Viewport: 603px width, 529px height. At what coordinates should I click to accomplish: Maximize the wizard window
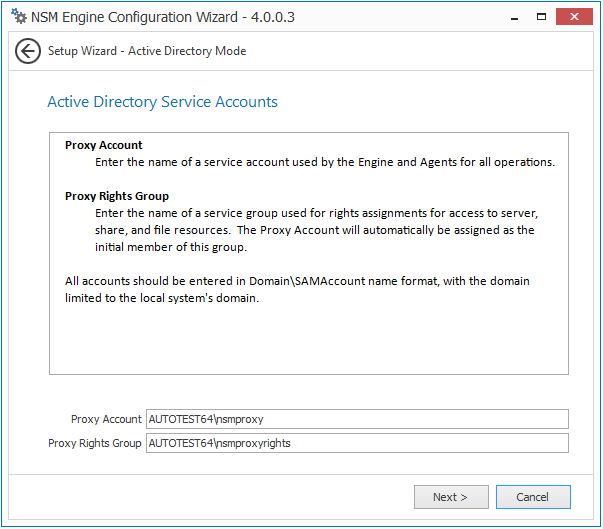540,16
